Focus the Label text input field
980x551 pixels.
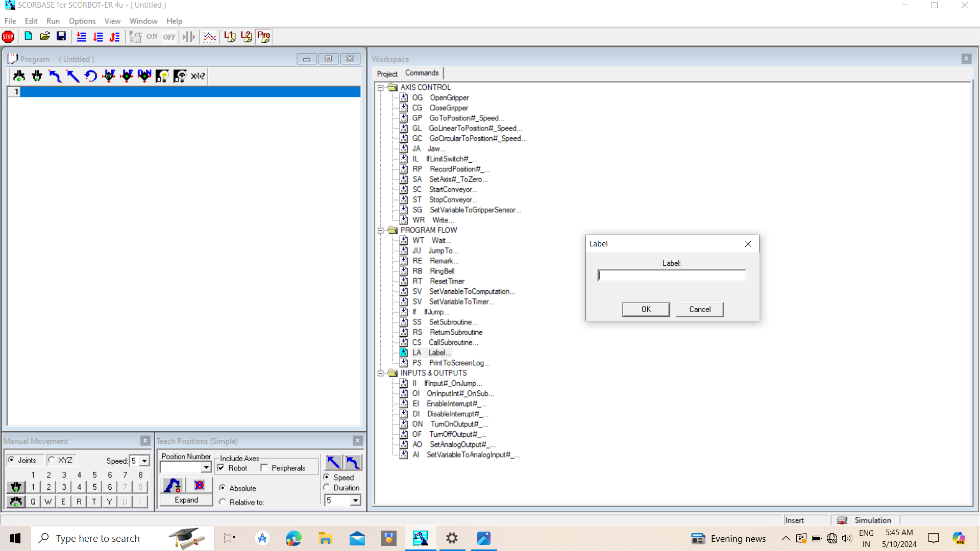coord(672,275)
